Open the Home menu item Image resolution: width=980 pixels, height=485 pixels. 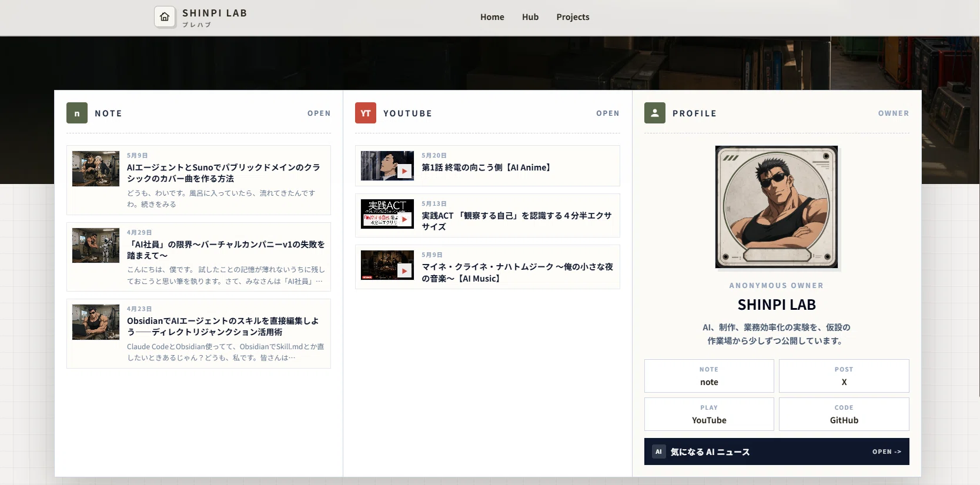(492, 17)
